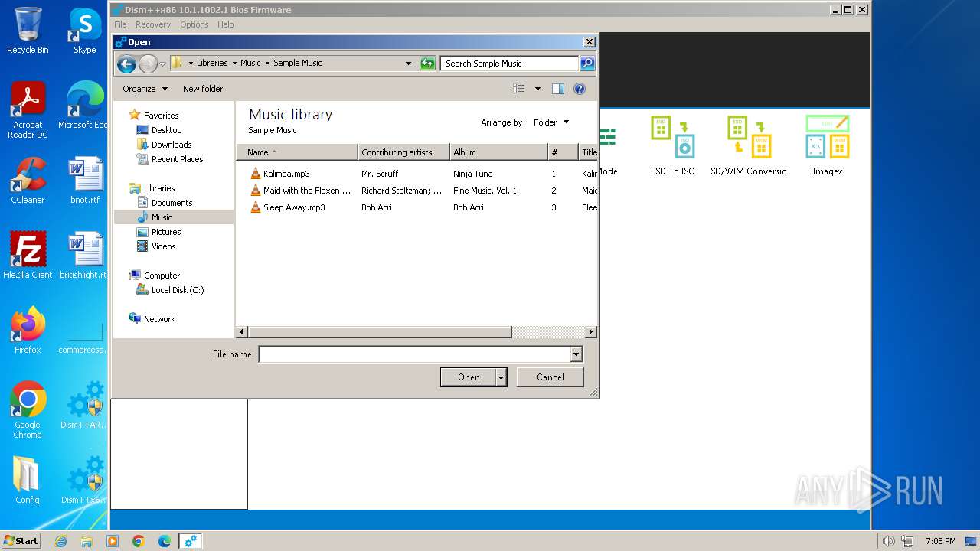
Task: Select Desktop in Favorites
Action: [166, 130]
